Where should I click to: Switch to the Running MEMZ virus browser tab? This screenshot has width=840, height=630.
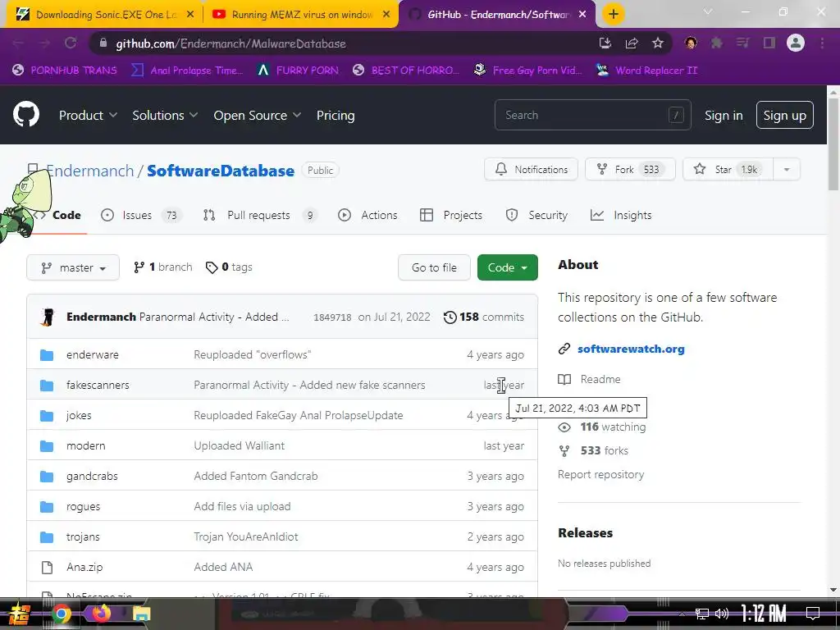point(302,15)
